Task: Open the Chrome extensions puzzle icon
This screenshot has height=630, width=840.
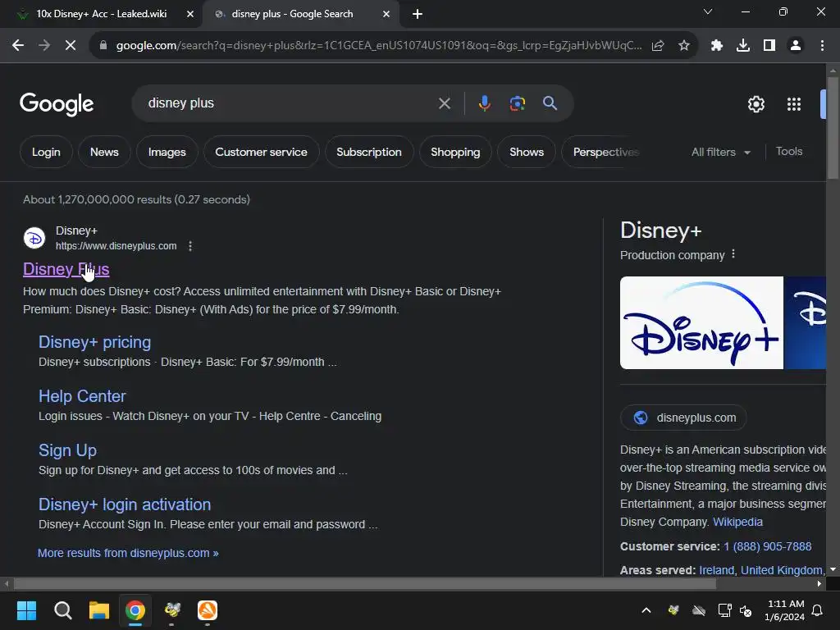Action: tap(717, 46)
